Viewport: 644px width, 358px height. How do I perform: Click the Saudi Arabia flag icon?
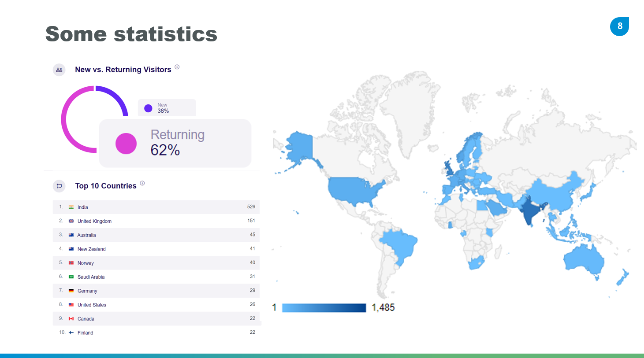pyautogui.click(x=71, y=277)
